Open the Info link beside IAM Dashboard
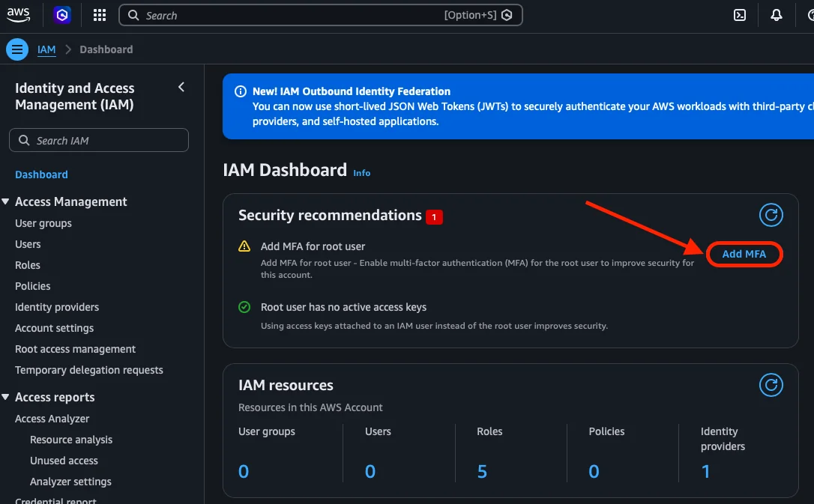This screenshot has height=504, width=814. 361,173
